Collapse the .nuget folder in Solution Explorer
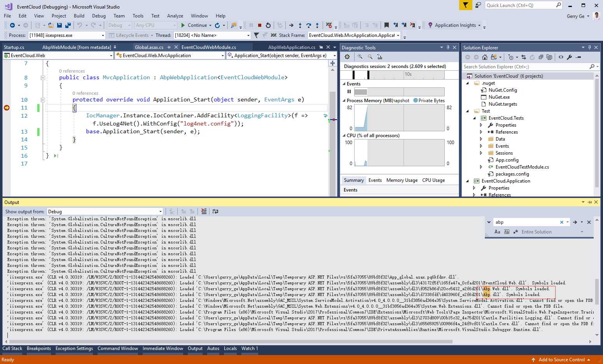 coord(467,83)
